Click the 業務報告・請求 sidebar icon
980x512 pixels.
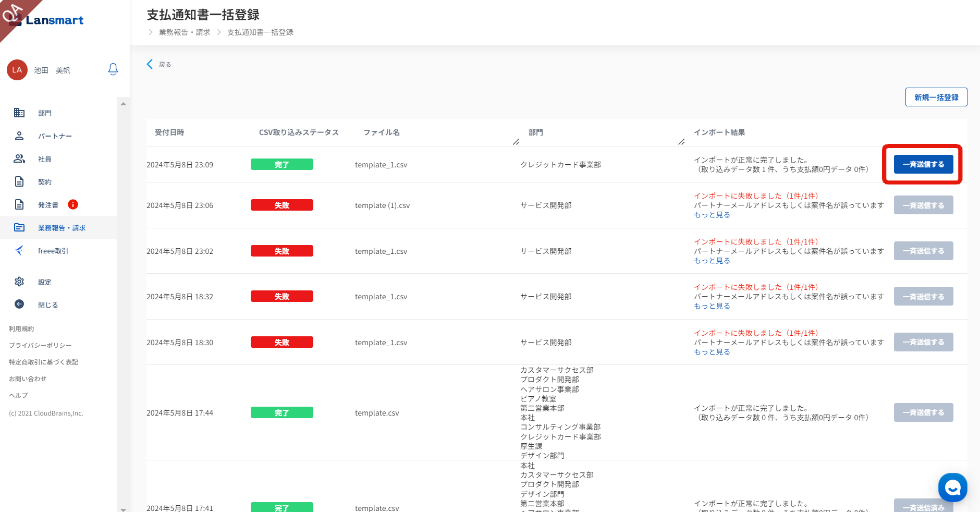(19, 227)
